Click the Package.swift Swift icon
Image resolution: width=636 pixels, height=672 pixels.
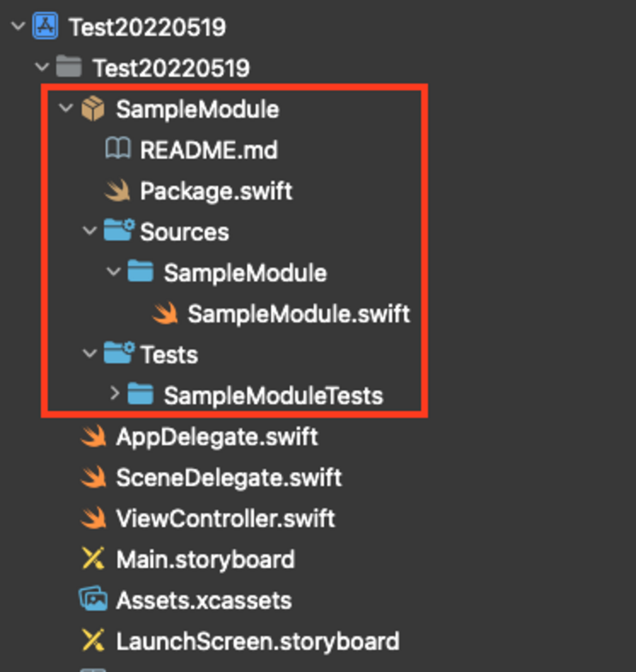[x=117, y=190]
